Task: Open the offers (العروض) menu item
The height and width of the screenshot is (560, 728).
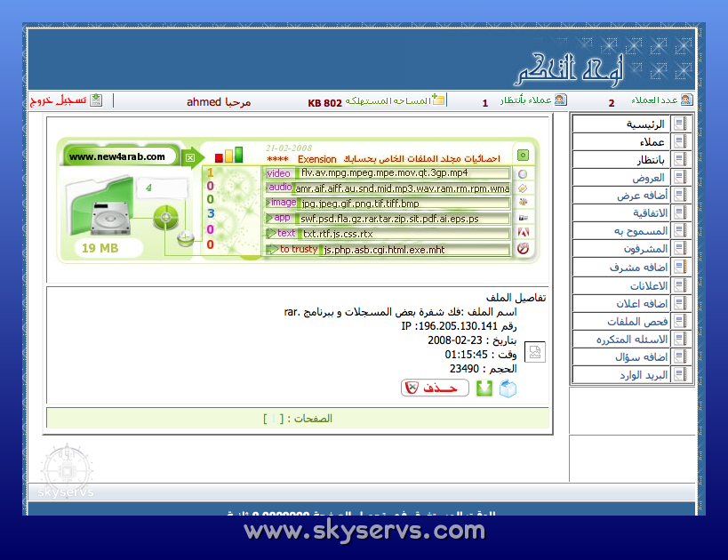Action: coord(631,178)
